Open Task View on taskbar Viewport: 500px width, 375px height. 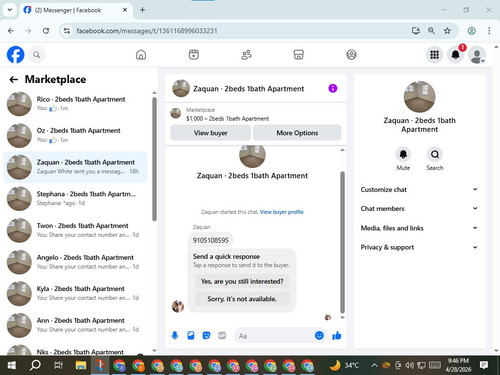coord(58,365)
